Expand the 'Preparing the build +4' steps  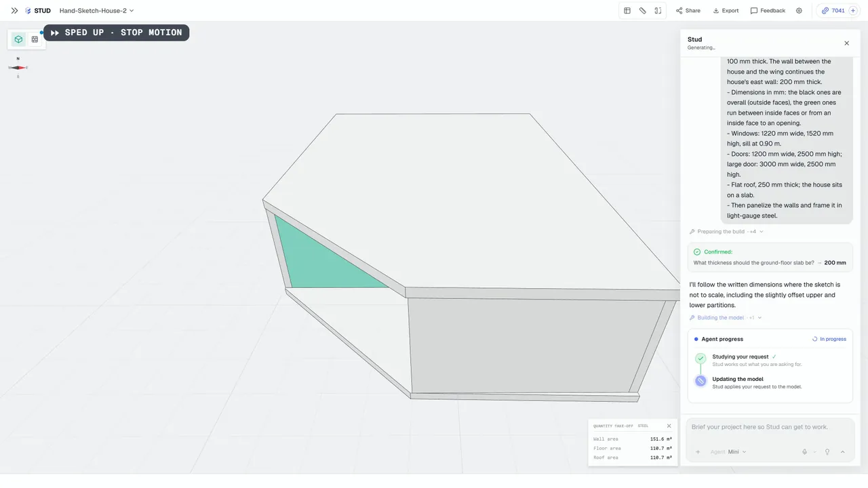tap(727, 232)
